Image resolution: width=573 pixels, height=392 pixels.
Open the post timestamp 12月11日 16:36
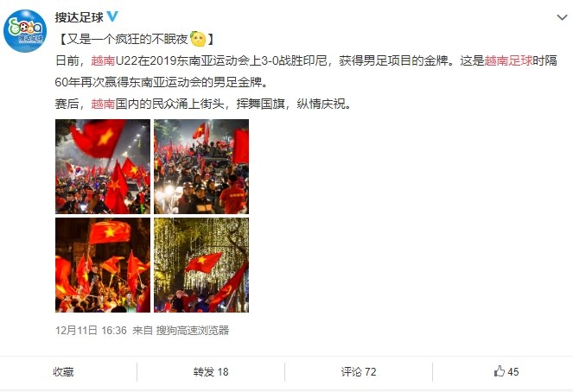(91, 331)
